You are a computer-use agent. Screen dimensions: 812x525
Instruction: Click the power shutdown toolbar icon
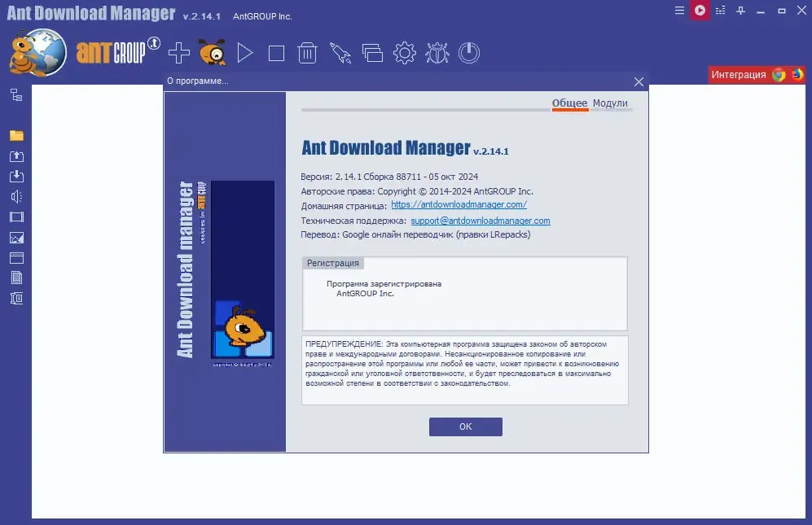pyautogui.click(x=469, y=53)
